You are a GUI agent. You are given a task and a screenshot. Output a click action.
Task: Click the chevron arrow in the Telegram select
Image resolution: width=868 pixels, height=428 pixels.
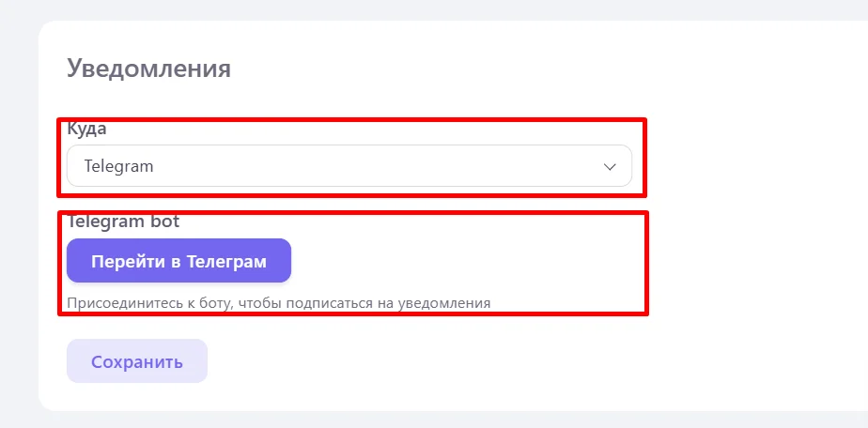click(610, 166)
